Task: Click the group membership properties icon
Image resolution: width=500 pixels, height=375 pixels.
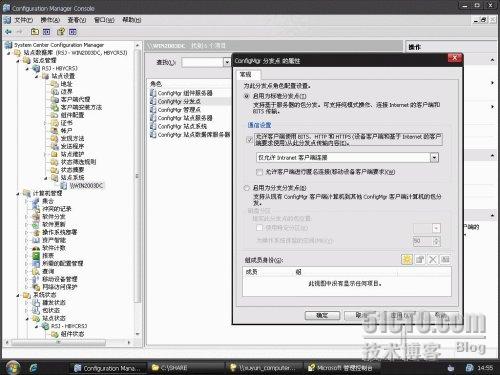Action: coord(420,259)
